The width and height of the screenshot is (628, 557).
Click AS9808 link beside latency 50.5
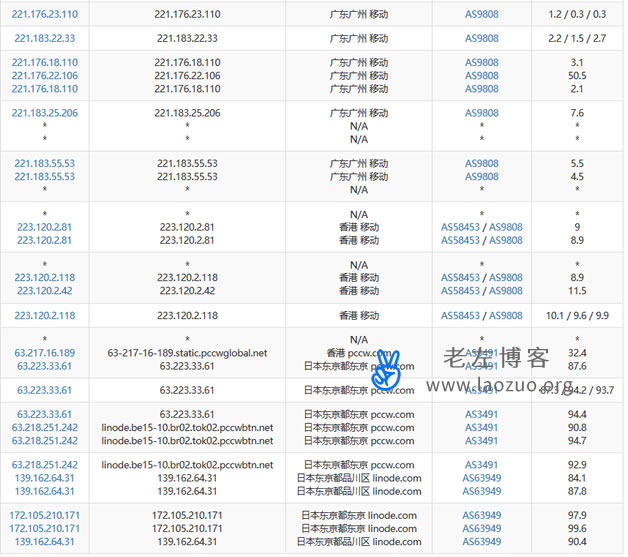coord(482,75)
